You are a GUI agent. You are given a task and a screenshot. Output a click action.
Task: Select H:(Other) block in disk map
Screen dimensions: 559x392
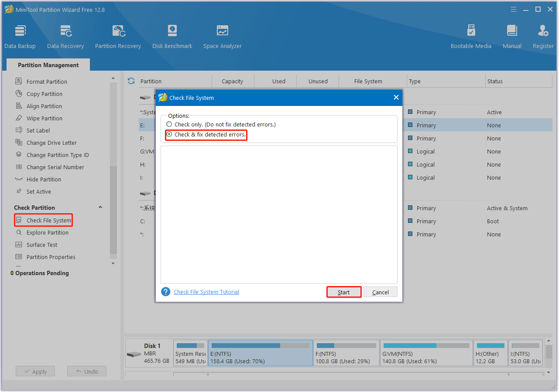(x=490, y=353)
